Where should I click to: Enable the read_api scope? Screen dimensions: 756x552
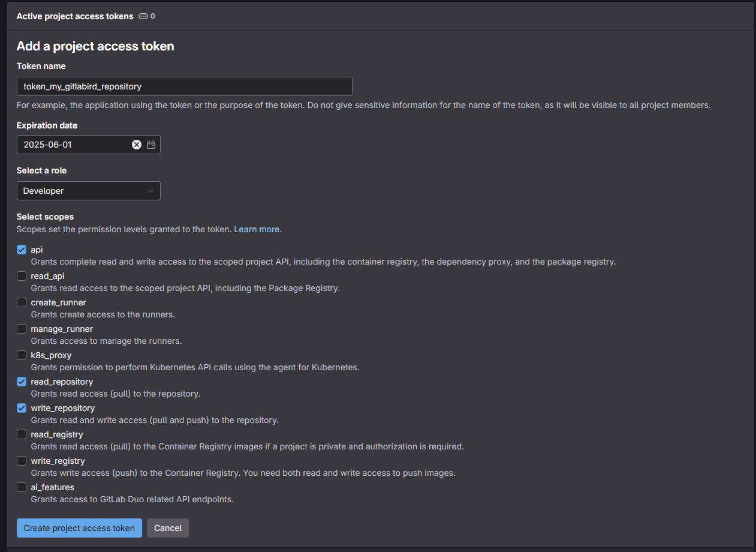[x=22, y=276]
